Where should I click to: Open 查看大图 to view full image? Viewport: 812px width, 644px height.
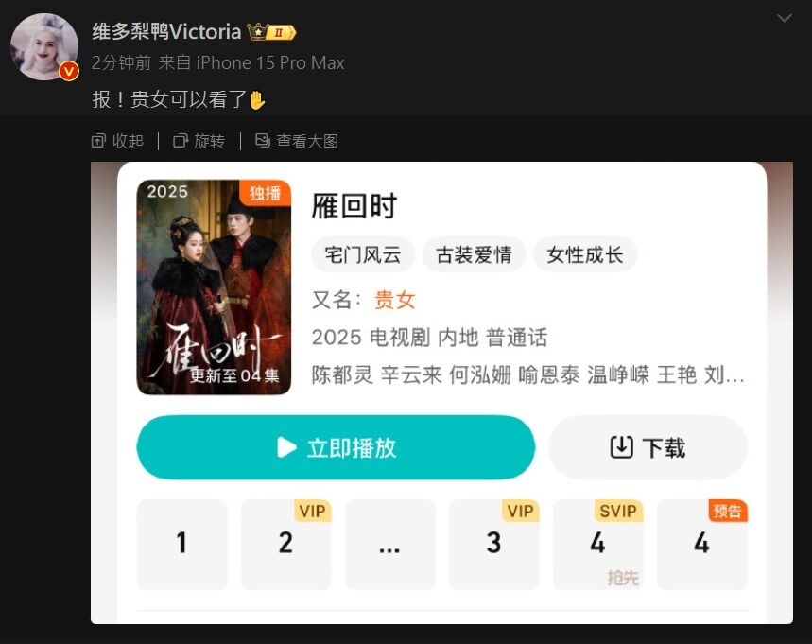pos(297,141)
